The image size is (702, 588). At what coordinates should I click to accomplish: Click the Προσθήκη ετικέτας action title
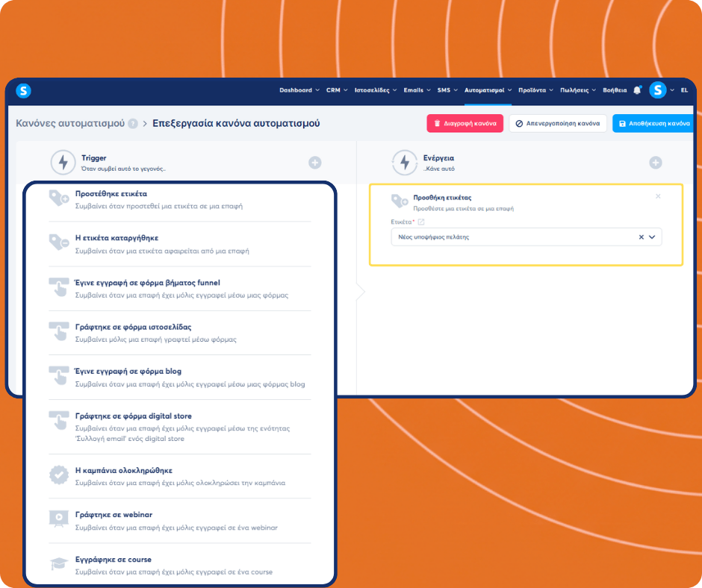coord(442,197)
